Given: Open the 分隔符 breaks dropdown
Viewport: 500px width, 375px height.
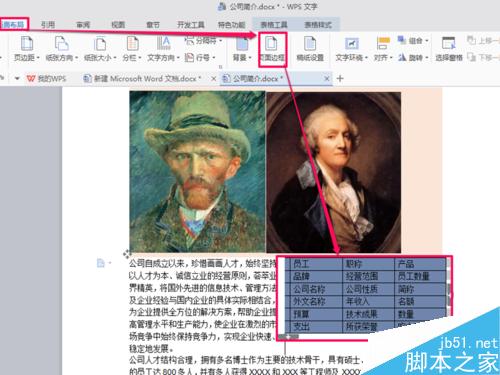Looking at the screenshot, I should (203, 41).
